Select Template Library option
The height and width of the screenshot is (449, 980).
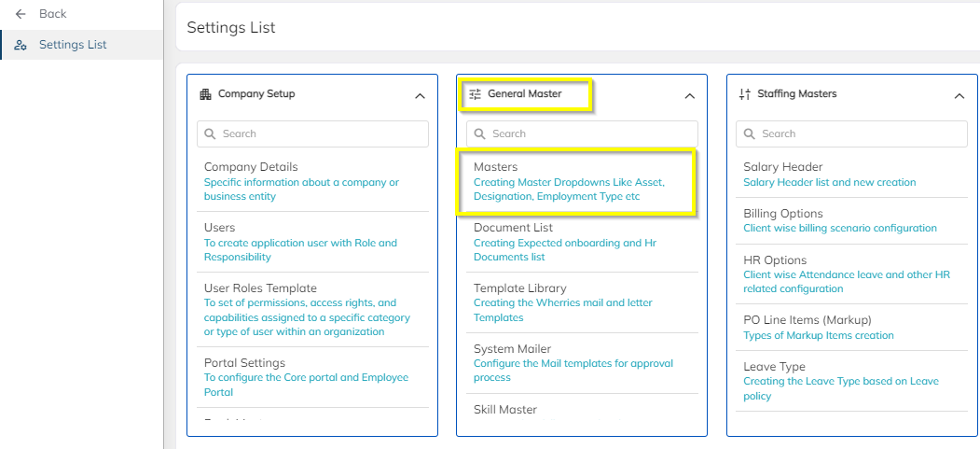pos(519,288)
